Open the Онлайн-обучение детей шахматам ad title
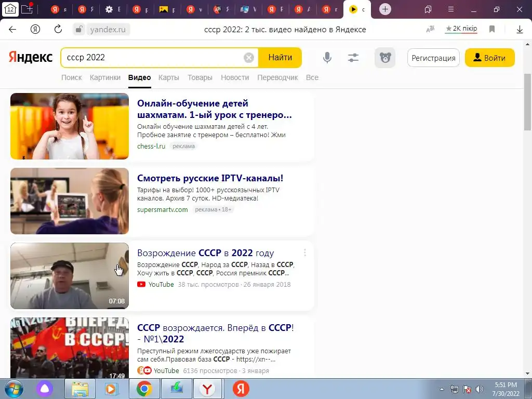Image resolution: width=532 pixels, height=399 pixels. 215,109
